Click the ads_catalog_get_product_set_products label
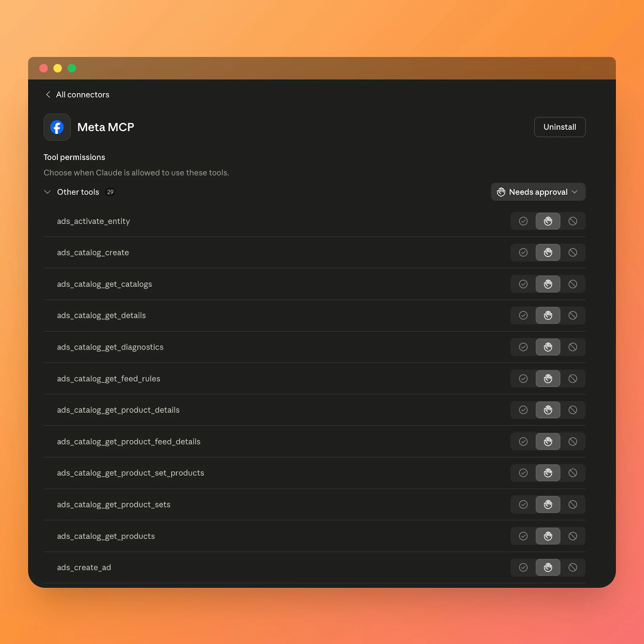644x644 pixels. [x=130, y=473]
